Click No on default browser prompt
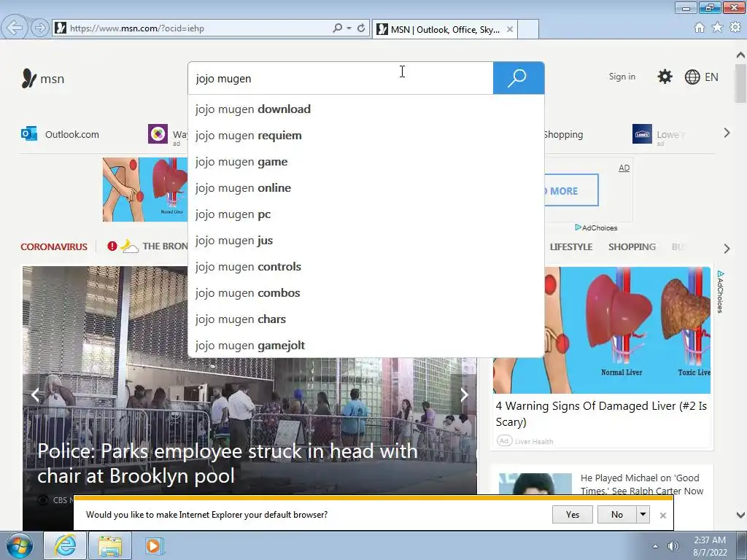747x560 pixels. (x=617, y=514)
